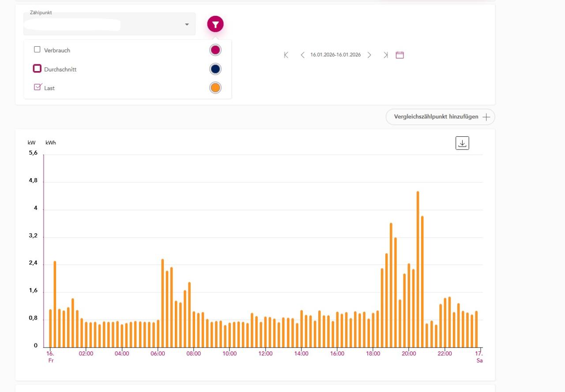Screen dimensions: 565x392
Task: Click the date range 16.01.2026-16.01.2026 text
Action: point(335,55)
